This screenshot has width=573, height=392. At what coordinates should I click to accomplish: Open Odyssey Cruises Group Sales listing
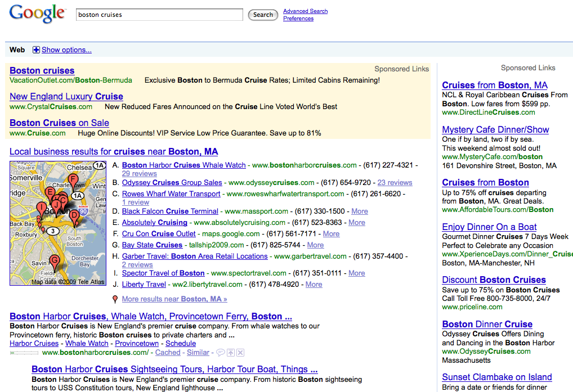click(172, 182)
